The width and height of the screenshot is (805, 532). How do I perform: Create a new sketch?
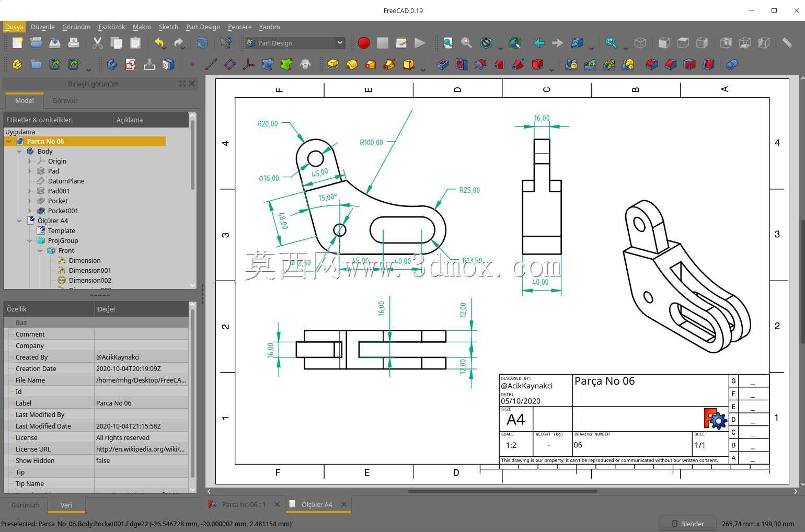tap(130, 64)
